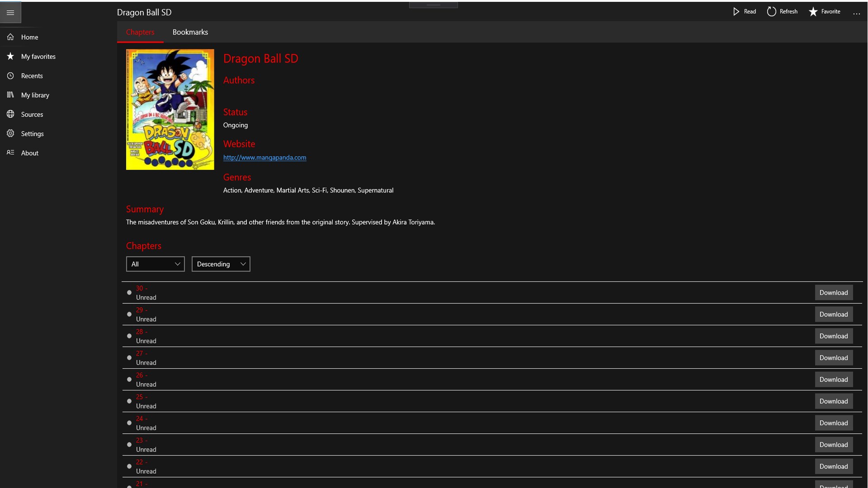Image resolution: width=868 pixels, height=488 pixels.
Task: Mark chapter 30 as read
Action: (129, 292)
